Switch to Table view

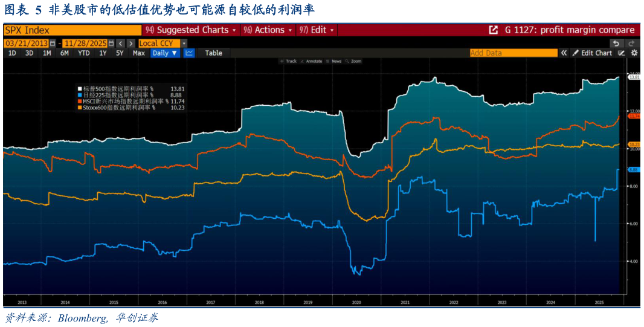[x=213, y=53]
